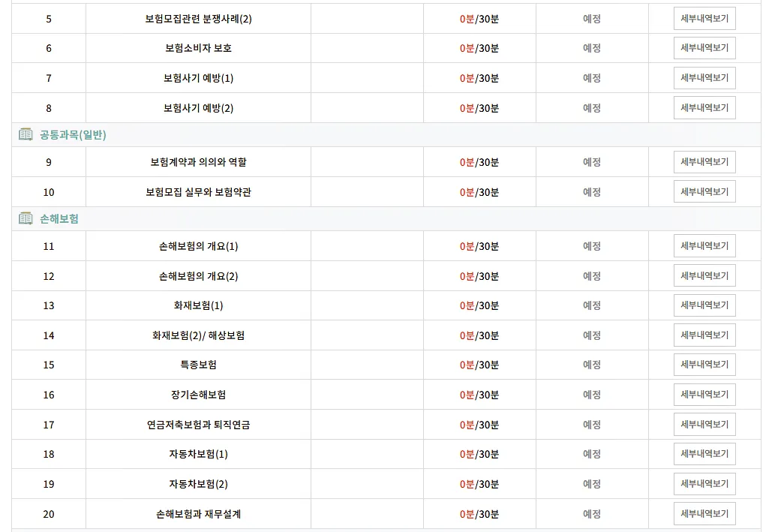This screenshot has width=769, height=532.
Task: Open 세부내역보기 on lesson 17 row
Action: 704,424
